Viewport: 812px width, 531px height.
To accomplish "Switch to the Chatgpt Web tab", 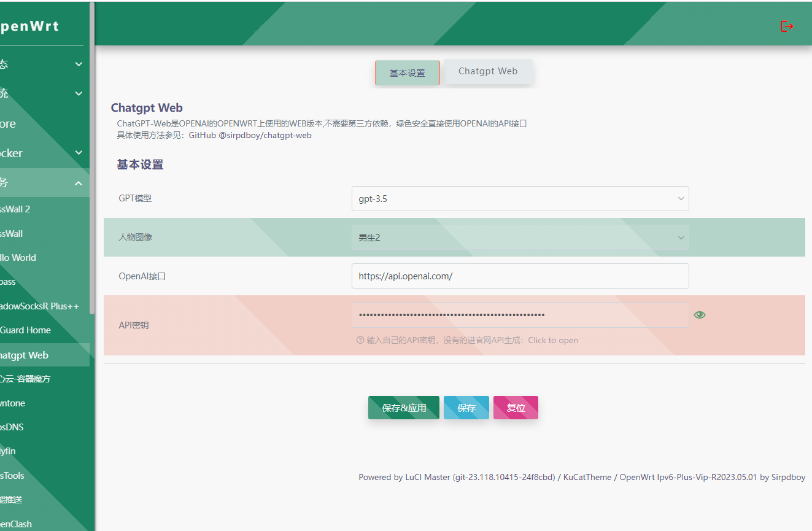I will [x=488, y=71].
